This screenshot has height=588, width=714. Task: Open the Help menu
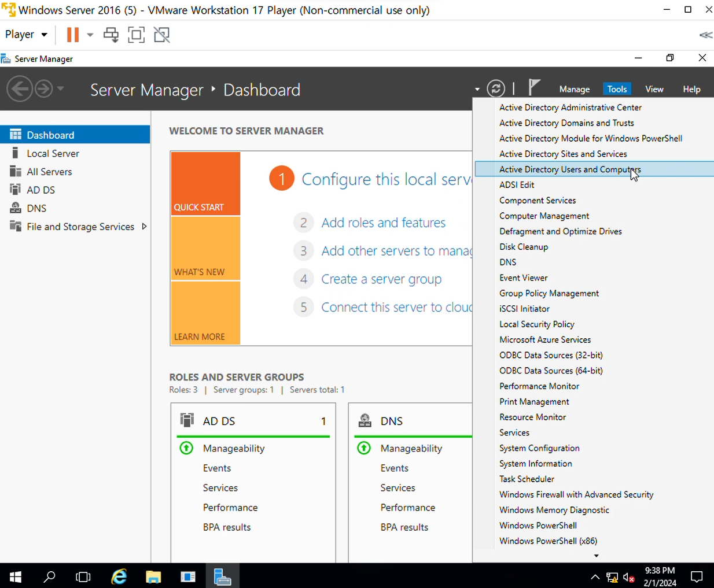point(691,89)
